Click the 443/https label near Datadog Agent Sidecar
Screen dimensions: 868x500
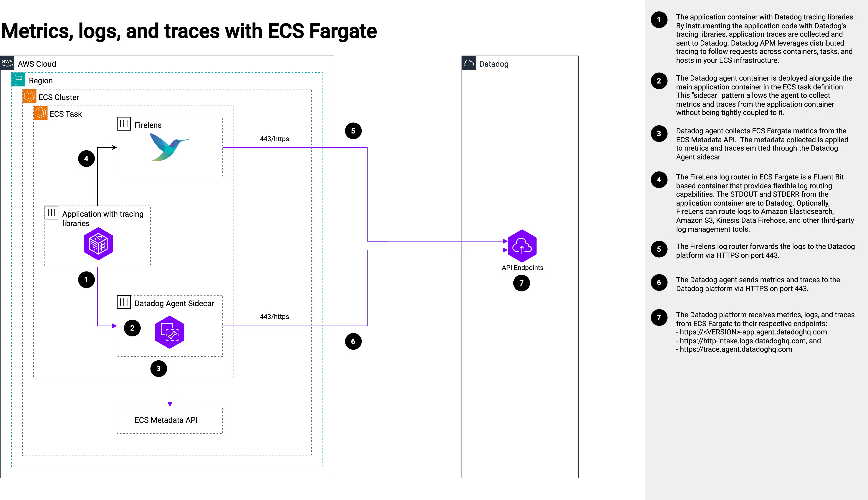pyautogui.click(x=274, y=317)
